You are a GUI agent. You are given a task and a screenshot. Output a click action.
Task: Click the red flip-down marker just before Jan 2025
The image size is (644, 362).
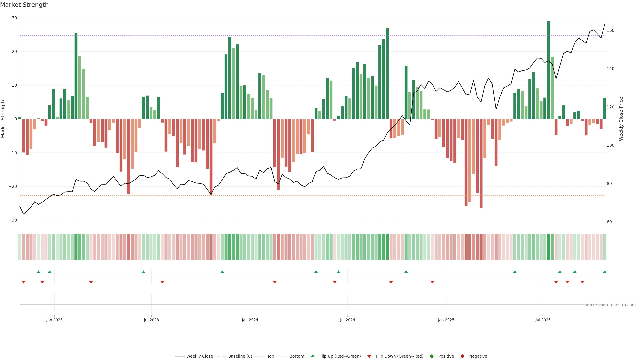click(x=432, y=282)
